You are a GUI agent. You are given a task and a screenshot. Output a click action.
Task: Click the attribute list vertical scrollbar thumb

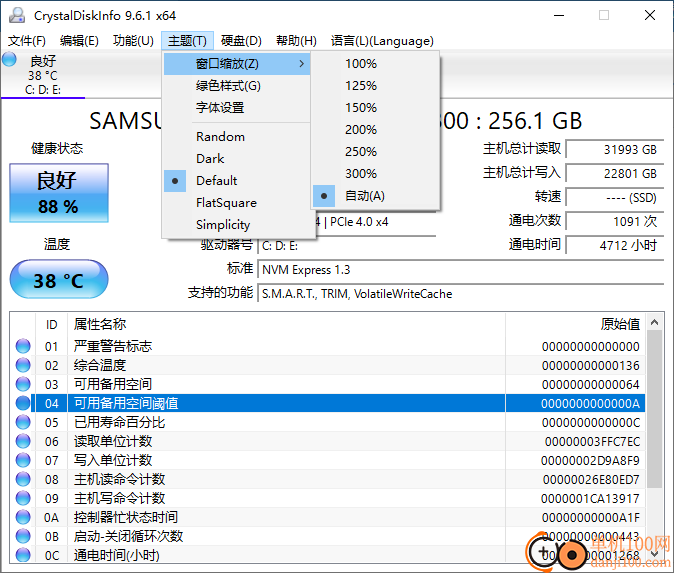(655, 409)
